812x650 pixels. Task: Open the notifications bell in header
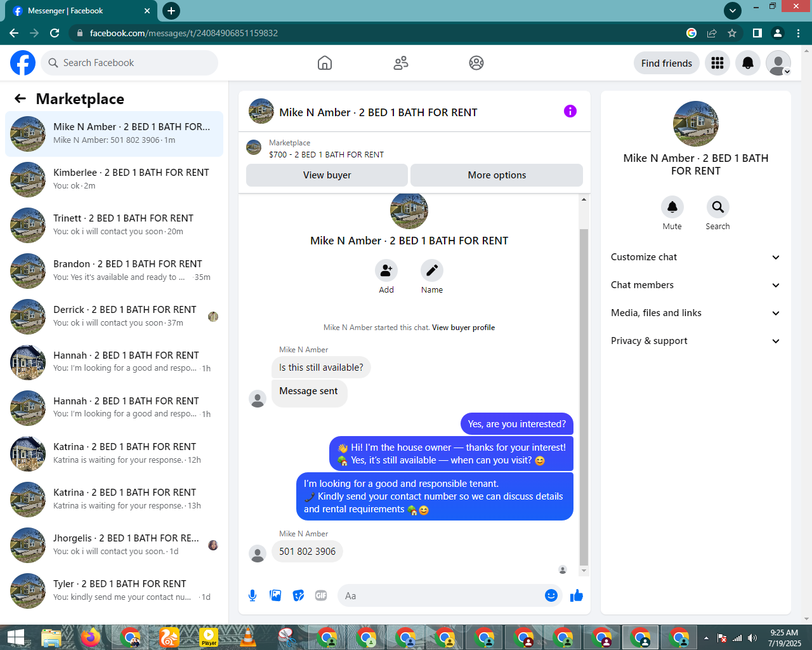(748, 63)
